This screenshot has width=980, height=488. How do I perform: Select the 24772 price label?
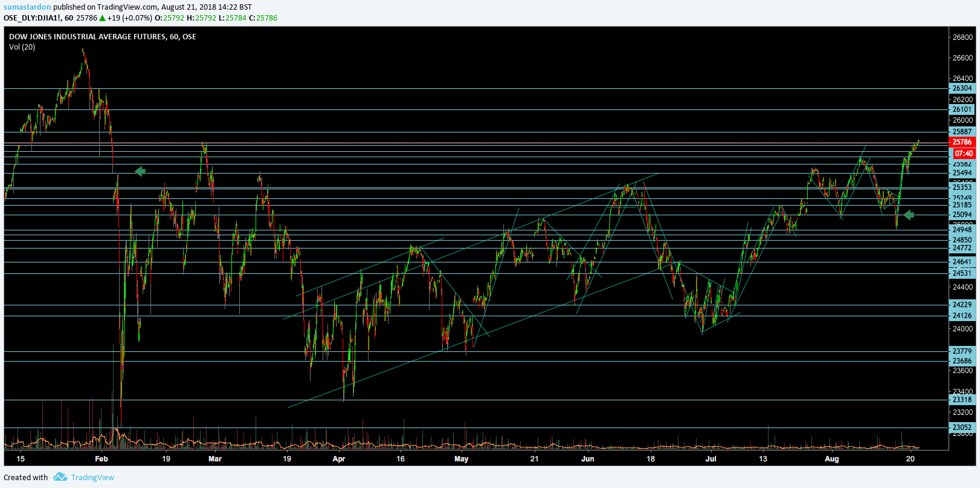962,248
